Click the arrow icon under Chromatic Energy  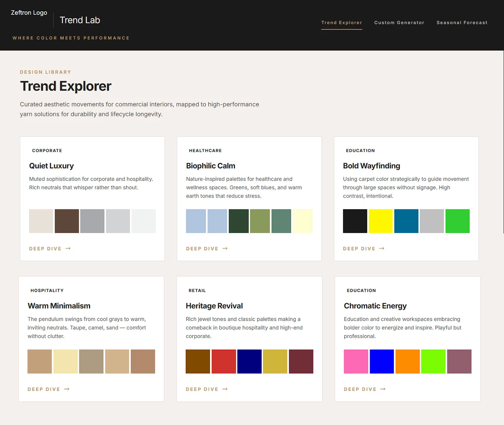click(x=383, y=389)
